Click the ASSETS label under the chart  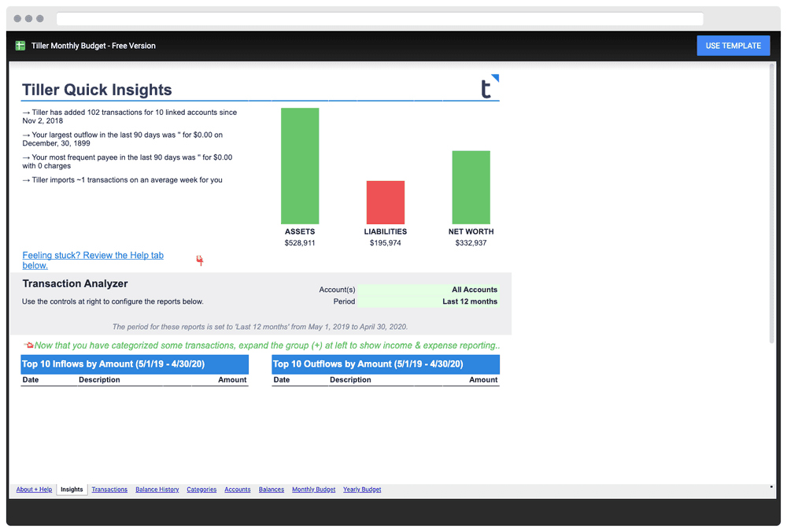[x=300, y=231]
